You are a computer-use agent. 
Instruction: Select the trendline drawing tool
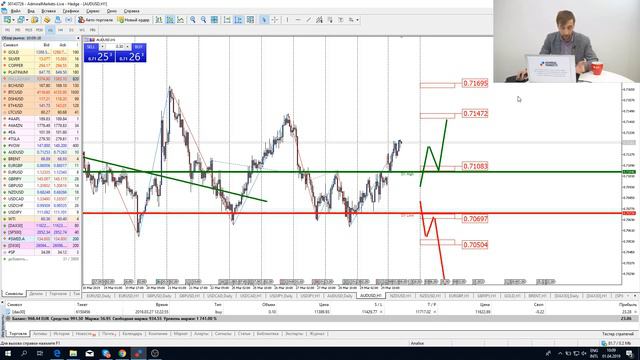pos(309,20)
